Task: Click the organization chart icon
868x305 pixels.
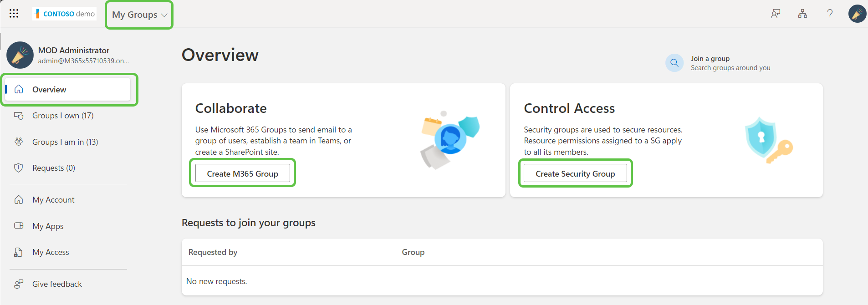Action: tap(802, 14)
